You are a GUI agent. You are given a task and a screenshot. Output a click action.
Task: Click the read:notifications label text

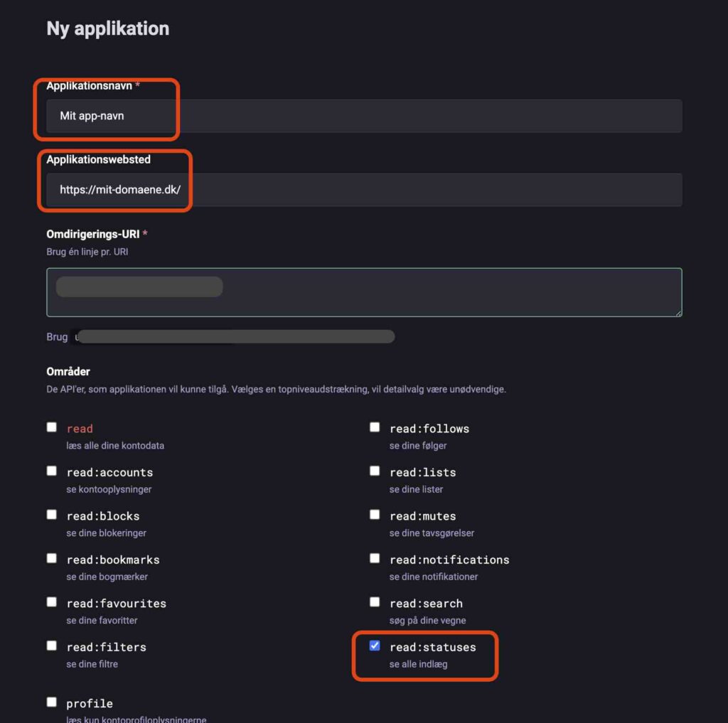click(x=449, y=559)
